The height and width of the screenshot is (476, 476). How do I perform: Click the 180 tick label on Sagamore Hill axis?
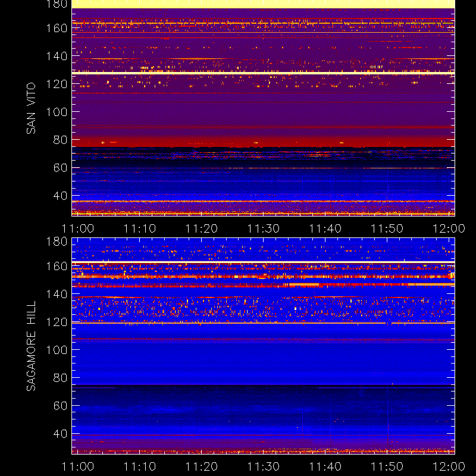57,242
